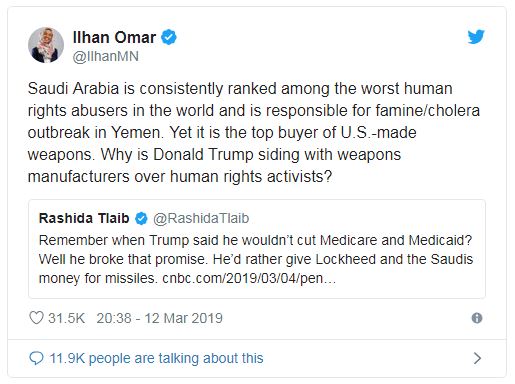Click the main tweet text about Saudi Arabia
The width and height of the screenshot is (515, 384).
(x=254, y=132)
